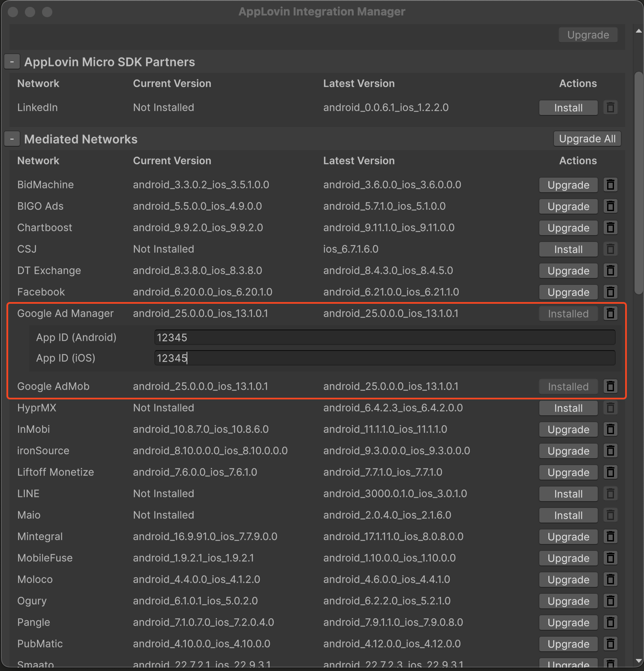This screenshot has height=671, width=644.
Task: Click the Facebook row trash icon
Action: (x=610, y=292)
